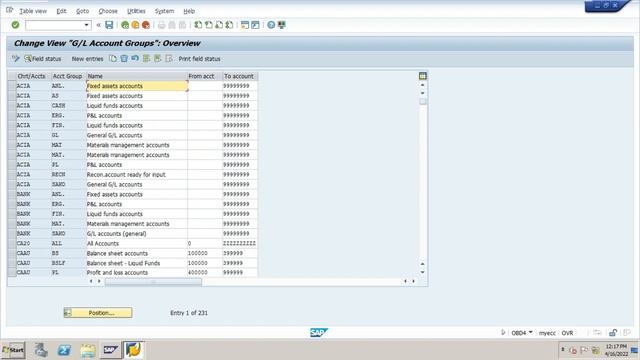Image resolution: width=640 pixels, height=360 pixels.
Task: Click the Display/Change toggle pencil icon
Action: click(x=16, y=59)
